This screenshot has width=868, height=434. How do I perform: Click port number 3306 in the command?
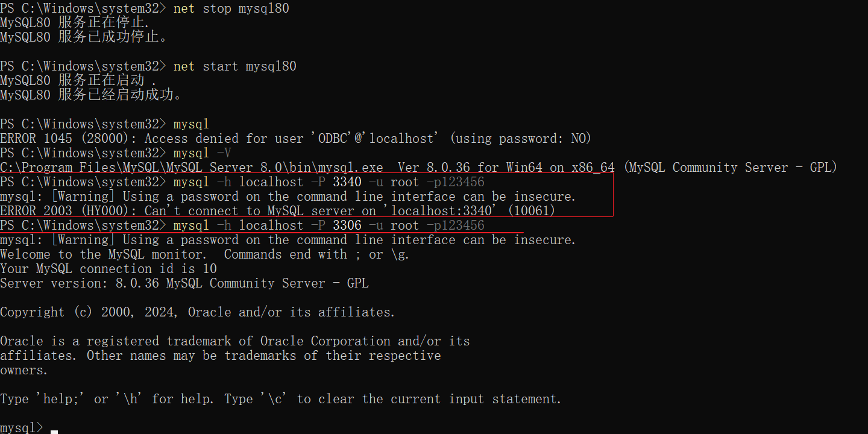coord(347,225)
